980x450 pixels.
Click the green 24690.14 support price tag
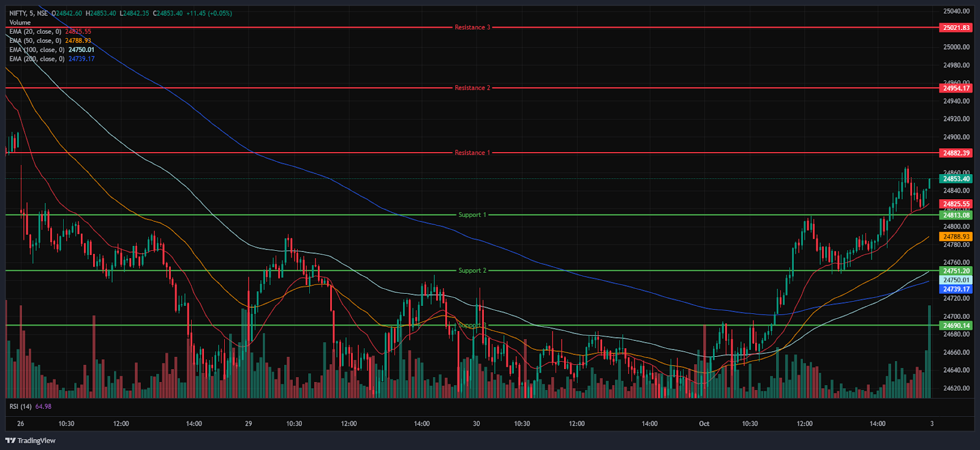coord(956,326)
